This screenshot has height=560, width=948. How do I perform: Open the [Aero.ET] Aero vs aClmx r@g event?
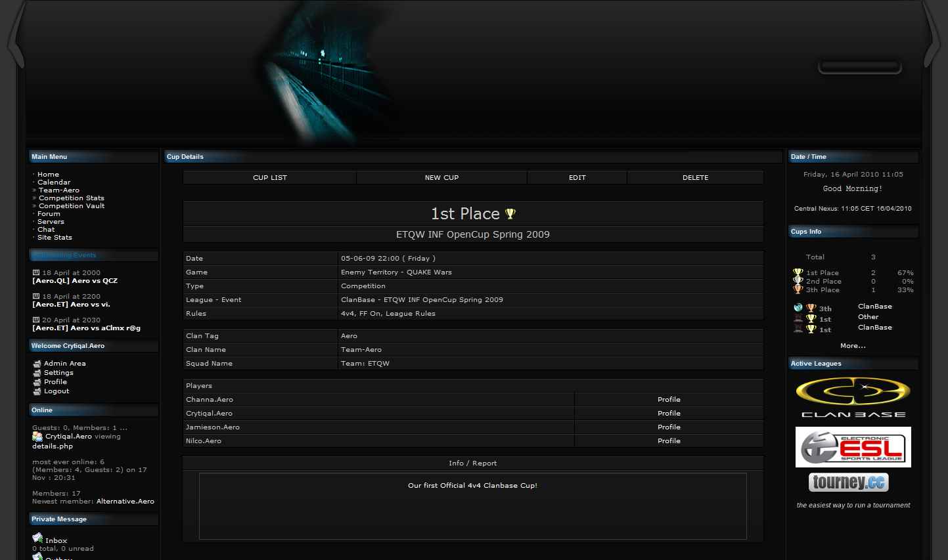pos(86,328)
